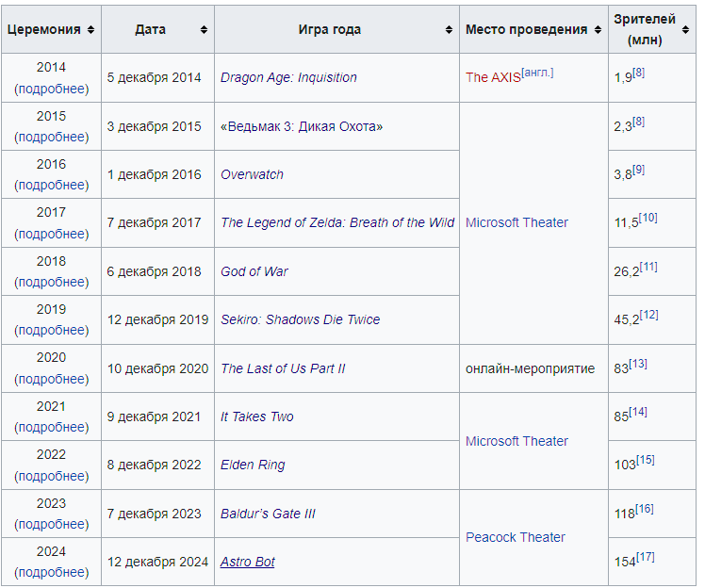Open Microsoft Theater link for 2015–2019 rows
The height and width of the screenshot is (588, 705).
point(516,223)
